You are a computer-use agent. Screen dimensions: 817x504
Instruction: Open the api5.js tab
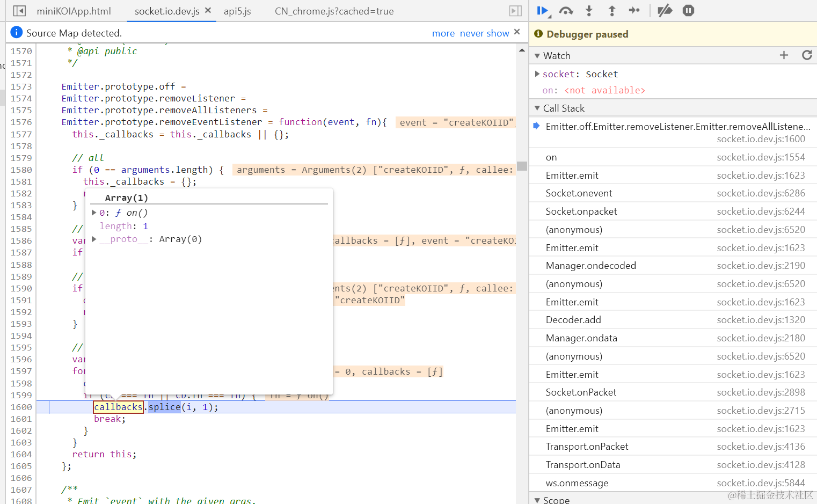pyautogui.click(x=237, y=11)
